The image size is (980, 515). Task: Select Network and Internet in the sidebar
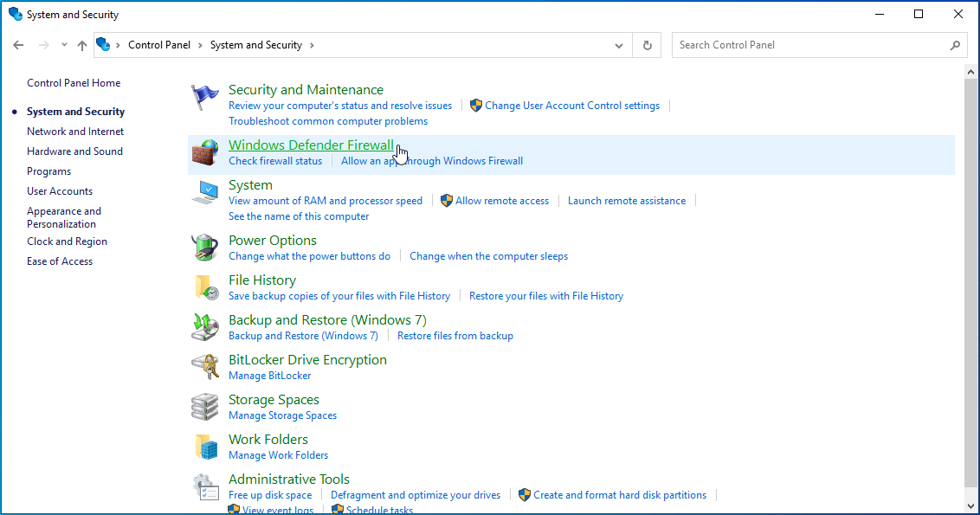pos(75,131)
